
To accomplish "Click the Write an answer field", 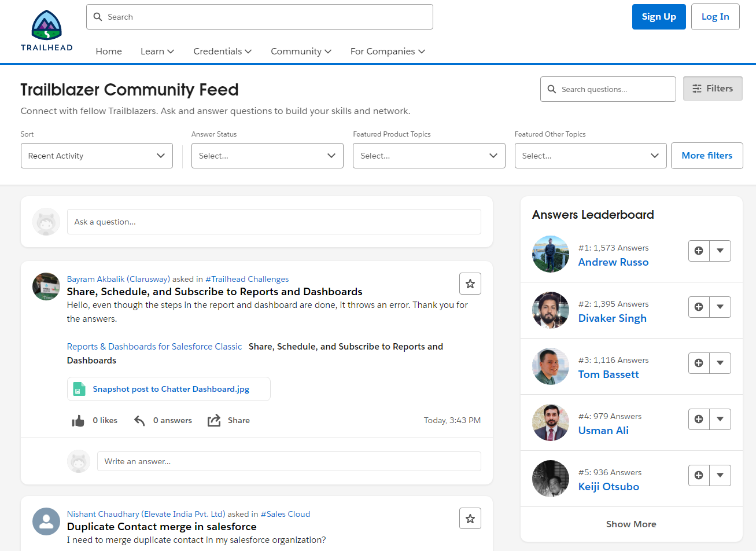I will tap(289, 461).
